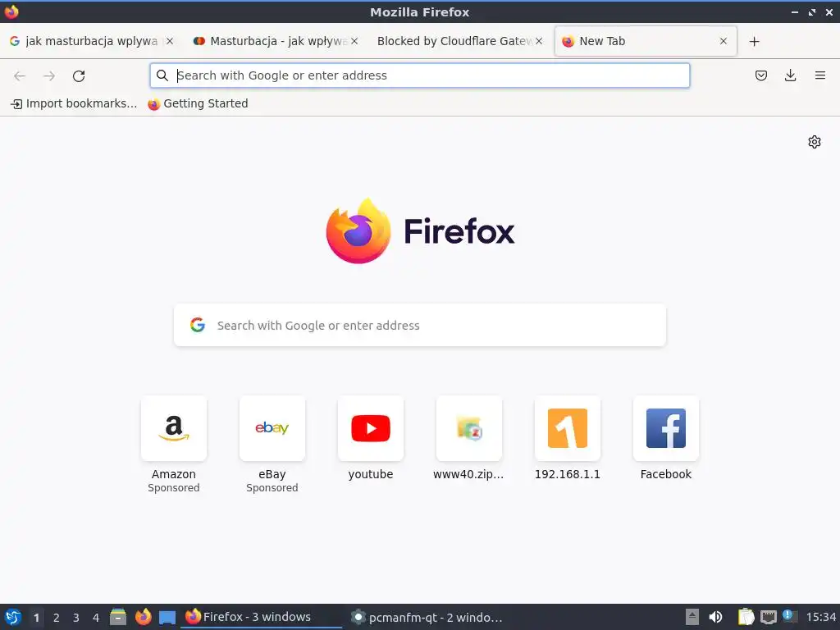Switch to virtual desktop 2

(x=57, y=618)
